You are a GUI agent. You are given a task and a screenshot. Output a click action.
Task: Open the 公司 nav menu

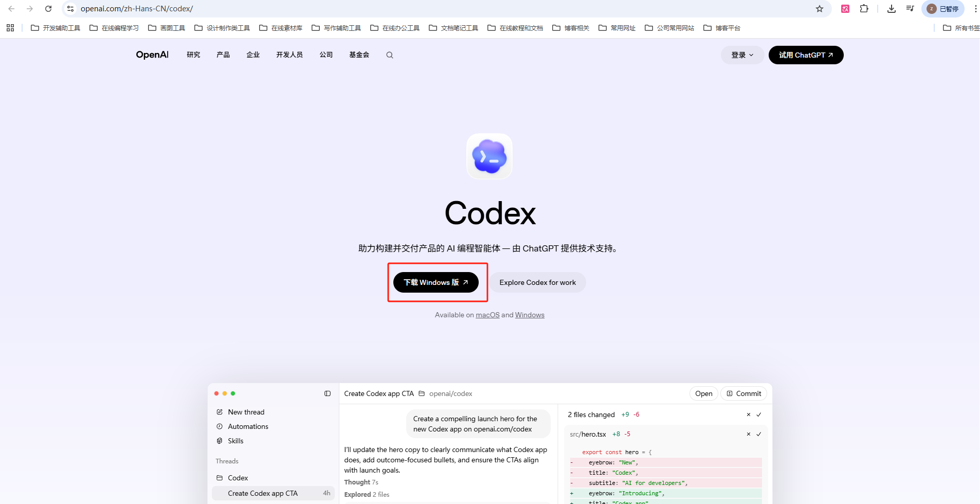(326, 55)
